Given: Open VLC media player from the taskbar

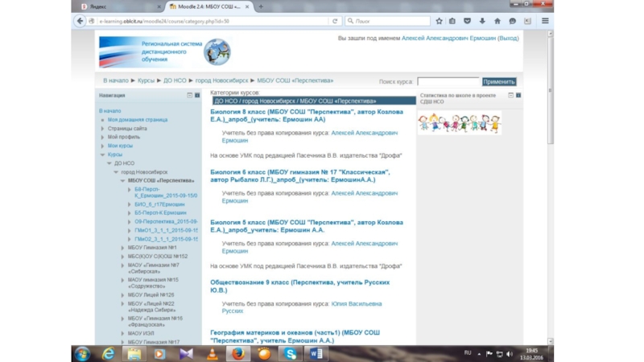Looking at the screenshot, I should [213, 353].
